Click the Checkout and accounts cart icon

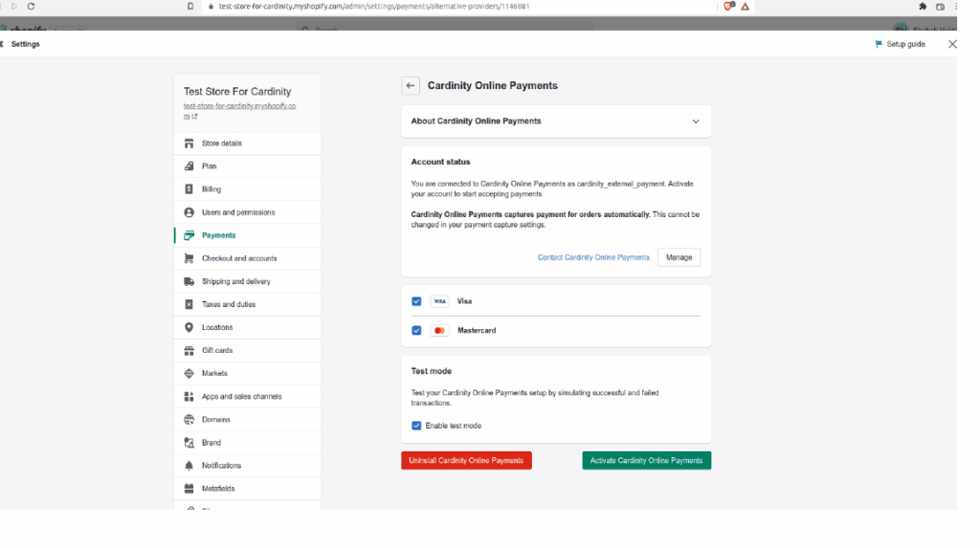189,258
